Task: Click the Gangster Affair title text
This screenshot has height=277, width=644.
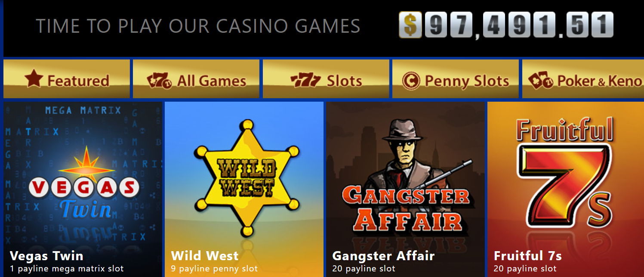Action: click(x=383, y=256)
